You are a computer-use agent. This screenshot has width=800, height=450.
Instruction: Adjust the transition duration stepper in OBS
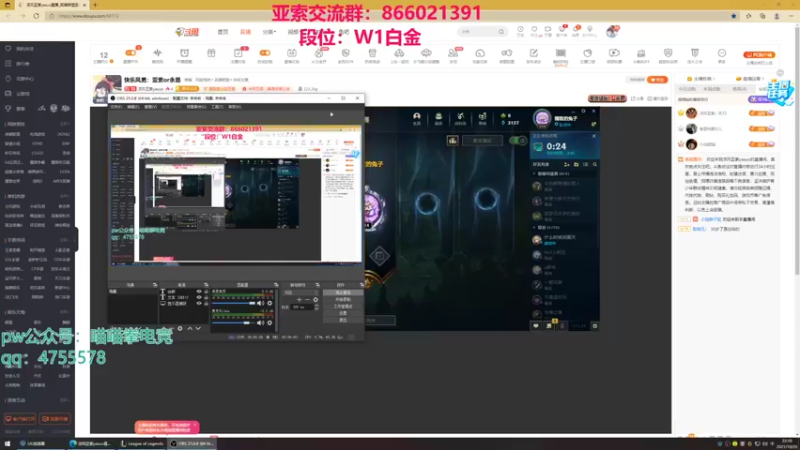click(316, 307)
